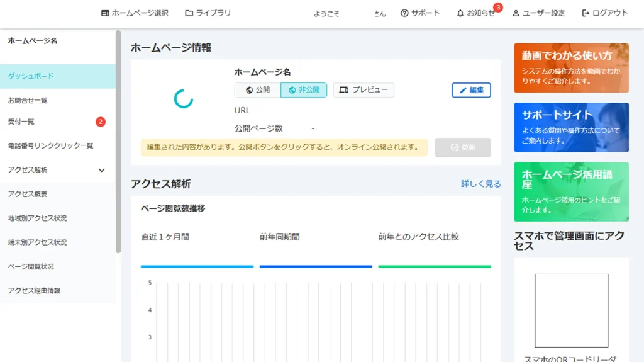Collapse the アクセス解析 sidebar chevron
This screenshot has height=362, width=644.
102,170
